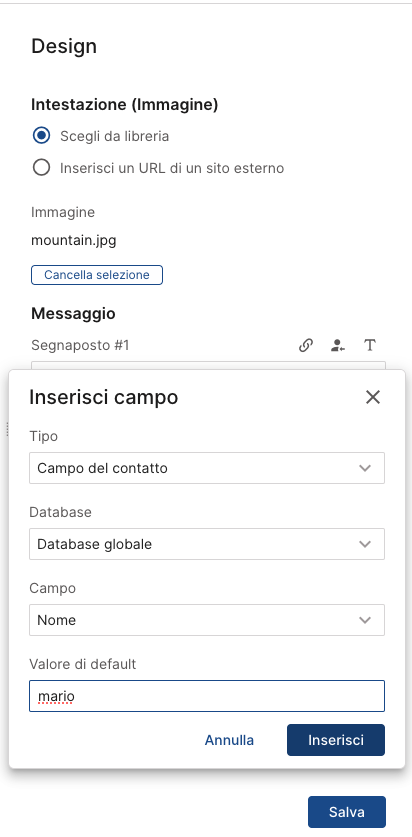412x837 pixels.
Task: Open the Campo dropdown showing Nome
Action: (x=207, y=620)
